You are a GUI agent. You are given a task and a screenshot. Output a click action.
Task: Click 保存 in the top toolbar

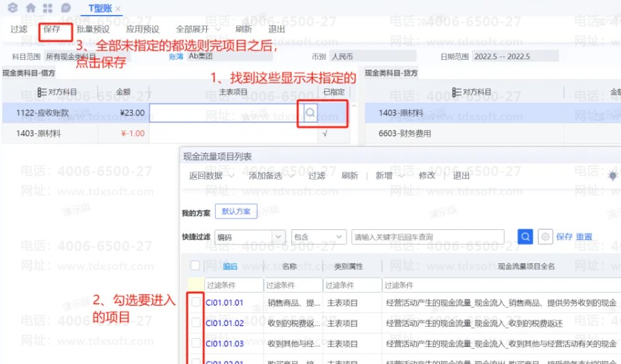coord(52,29)
